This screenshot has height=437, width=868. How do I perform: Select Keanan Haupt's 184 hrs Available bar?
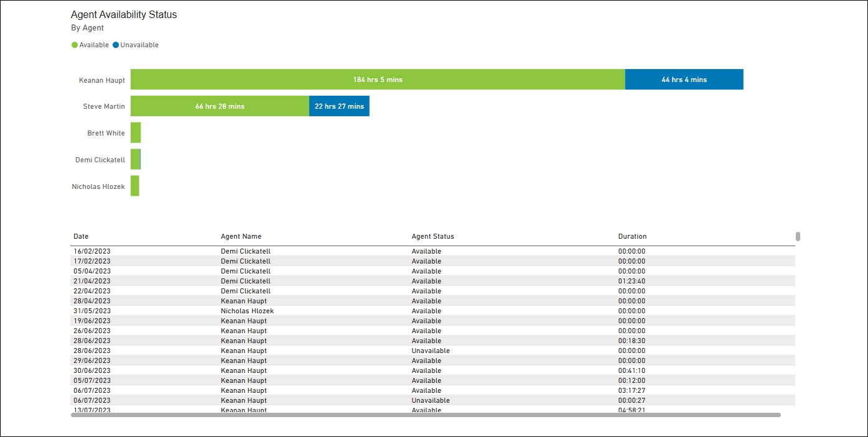pos(377,80)
